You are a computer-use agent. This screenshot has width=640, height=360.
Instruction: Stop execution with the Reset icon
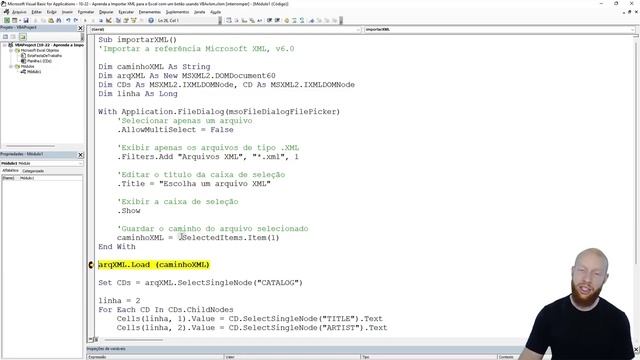point(101,20)
